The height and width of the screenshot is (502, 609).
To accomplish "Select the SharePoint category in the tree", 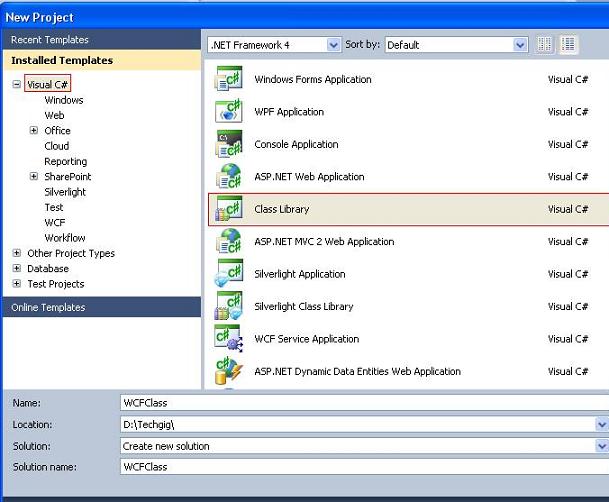I will coord(68,177).
